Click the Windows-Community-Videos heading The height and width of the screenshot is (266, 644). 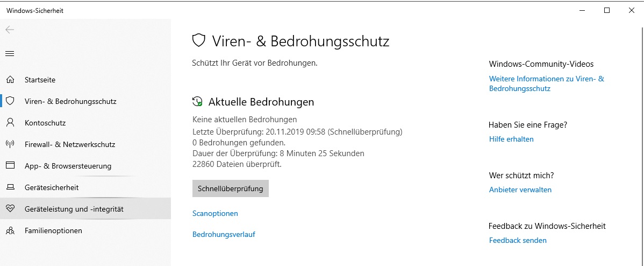click(x=541, y=64)
